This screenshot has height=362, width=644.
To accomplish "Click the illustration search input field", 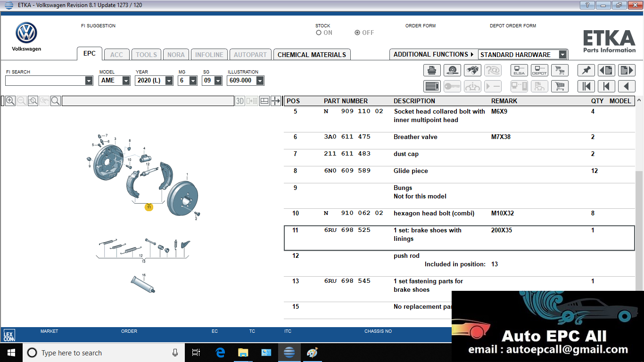I will pos(148,101).
